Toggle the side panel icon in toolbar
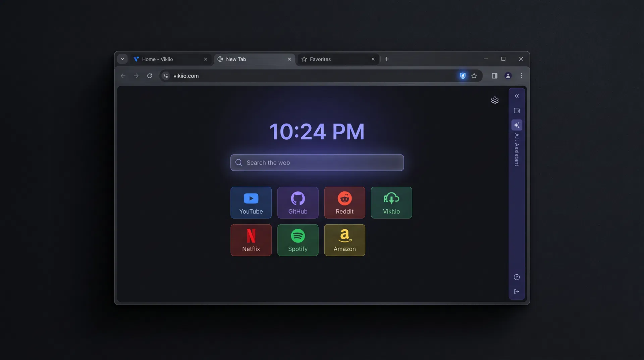Screen dimensions: 644x360 click(494, 76)
